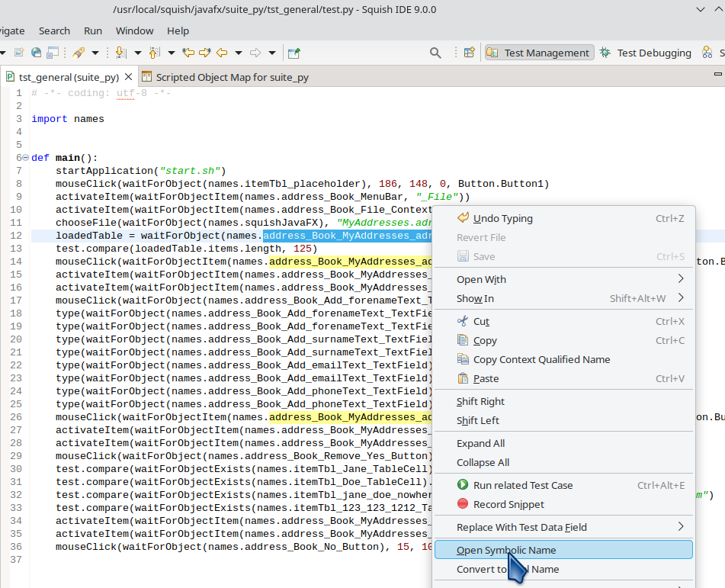Toggle the Pin Editor toolbar button
Image resolution: width=725 pixels, height=588 pixels.
click(x=294, y=53)
